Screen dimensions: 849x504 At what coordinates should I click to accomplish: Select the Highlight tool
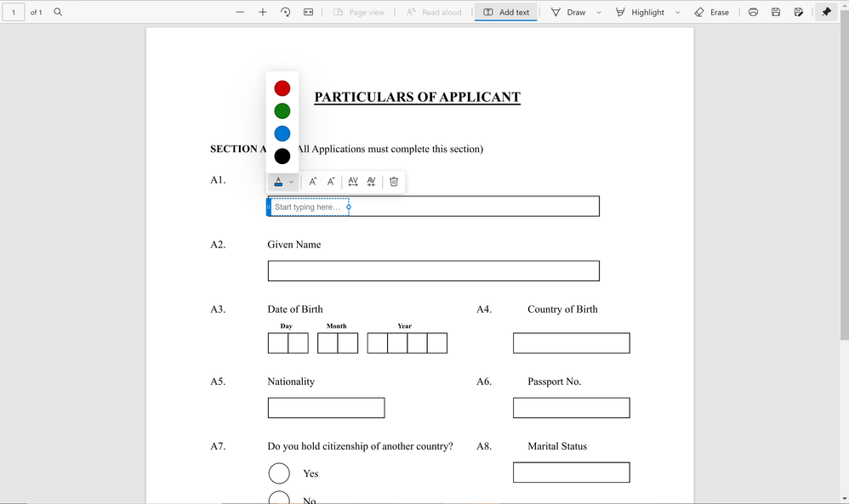(x=640, y=12)
